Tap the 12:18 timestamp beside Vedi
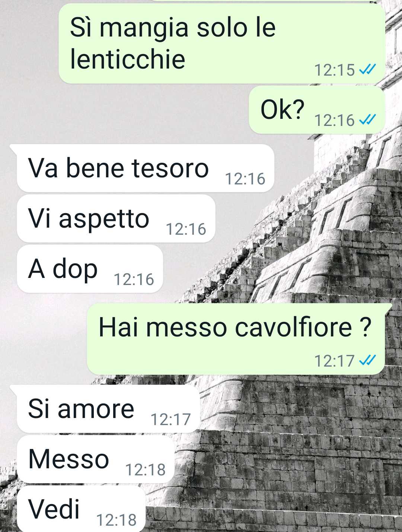Screen dimensions: 402x532 pyautogui.click(x=117, y=520)
